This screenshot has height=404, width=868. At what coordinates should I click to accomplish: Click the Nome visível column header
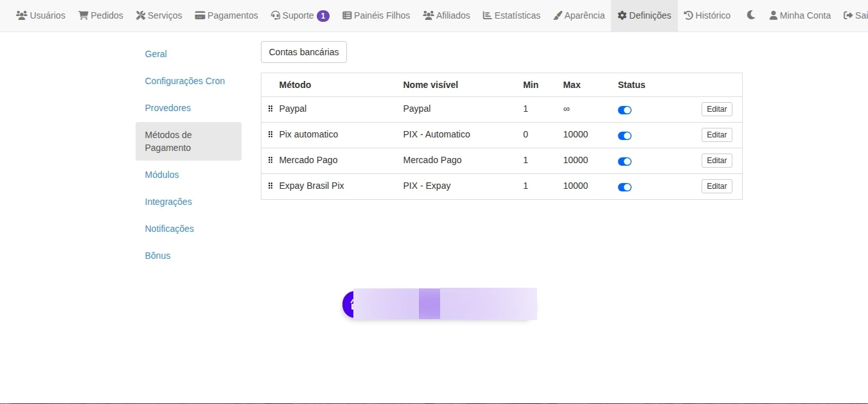(430, 85)
